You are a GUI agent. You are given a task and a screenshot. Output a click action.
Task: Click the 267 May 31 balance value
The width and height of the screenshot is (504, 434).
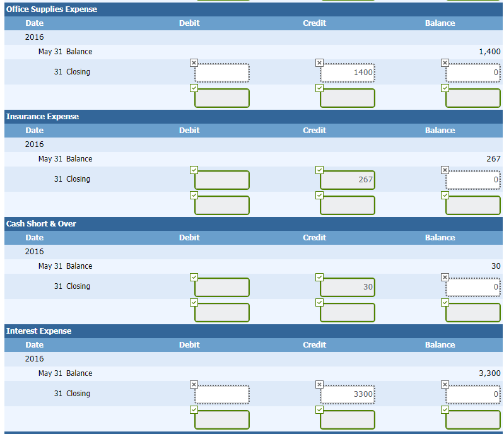493,159
